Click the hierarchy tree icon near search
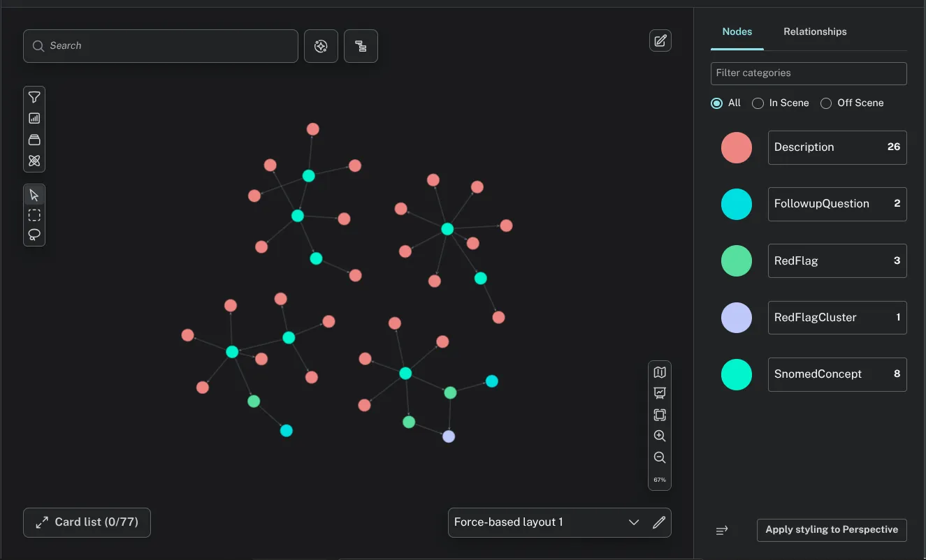The width and height of the screenshot is (926, 560). tap(361, 46)
